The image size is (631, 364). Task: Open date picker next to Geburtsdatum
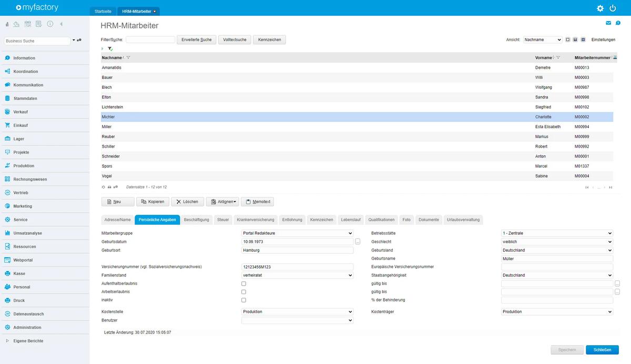point(358,242)
